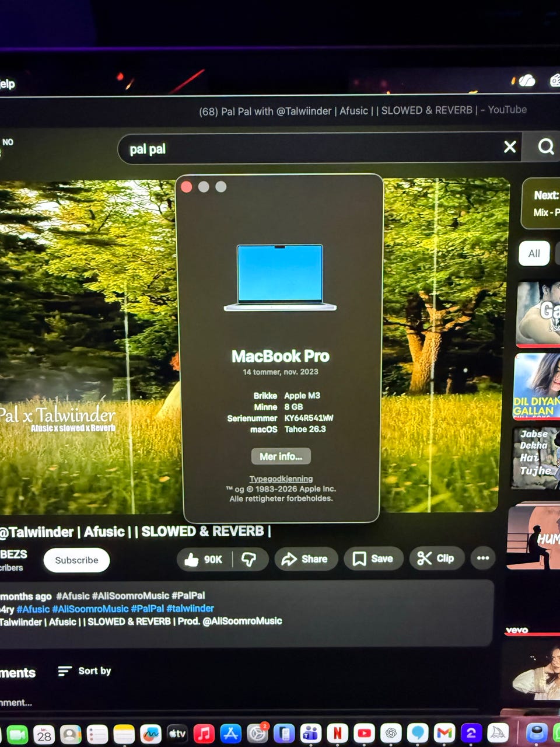Open Microsoft Teams in the dock
This screenshot has height=747, width=560.
(311, 732)
